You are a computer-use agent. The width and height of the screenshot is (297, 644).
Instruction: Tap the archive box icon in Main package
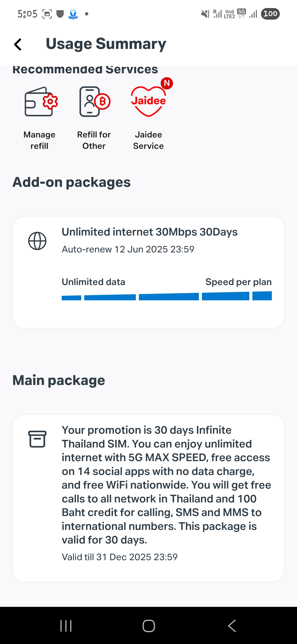37,439
